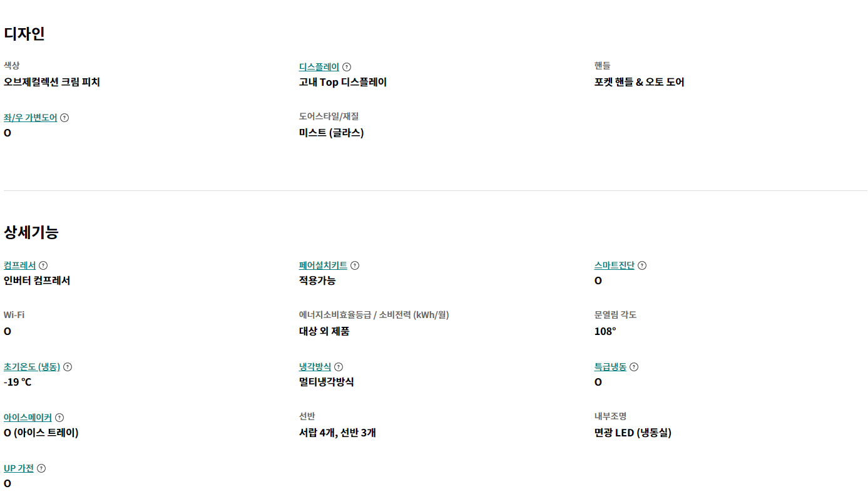This screenshot has width=868, height=499.
Task: Open the 좌/우 가변도어 link
Action: tap(30, 118)
